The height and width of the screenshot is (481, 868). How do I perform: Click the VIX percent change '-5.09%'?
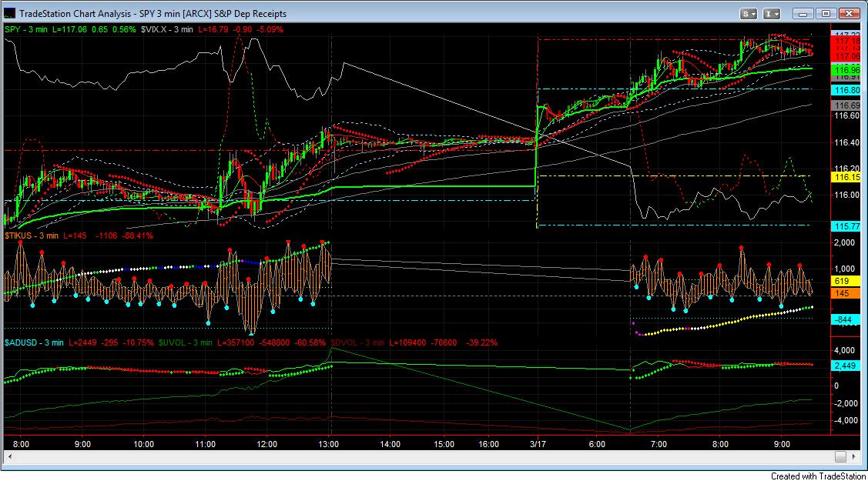coord(268,29)
